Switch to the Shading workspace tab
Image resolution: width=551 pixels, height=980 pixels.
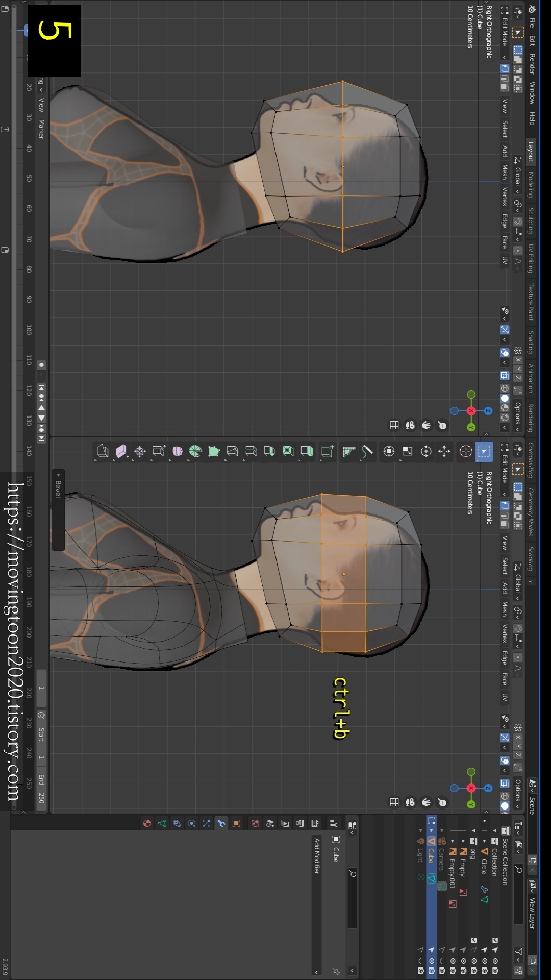point(531,342)
